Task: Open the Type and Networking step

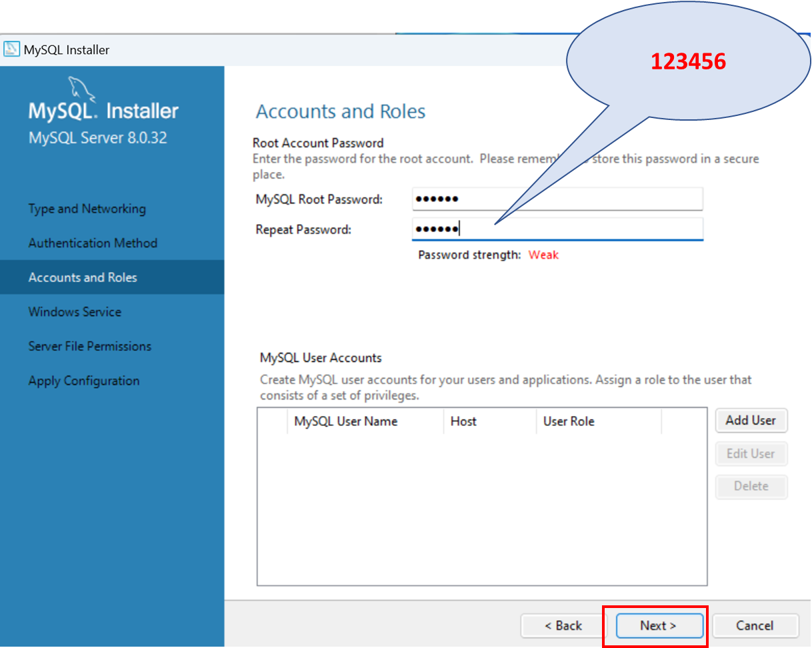Action: (87, 209)
